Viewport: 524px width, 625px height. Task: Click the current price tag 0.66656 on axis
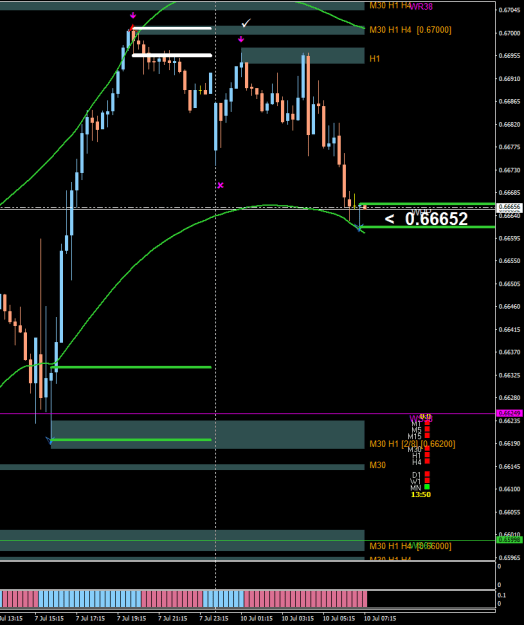[510, 207]
